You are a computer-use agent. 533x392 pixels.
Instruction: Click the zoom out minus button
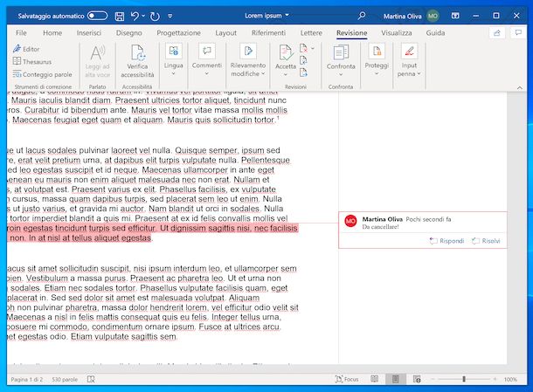433,379
